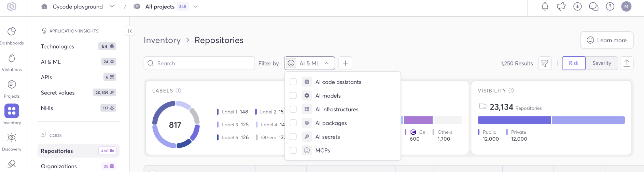Click the Search repositories field

click(x=199, y=63)
